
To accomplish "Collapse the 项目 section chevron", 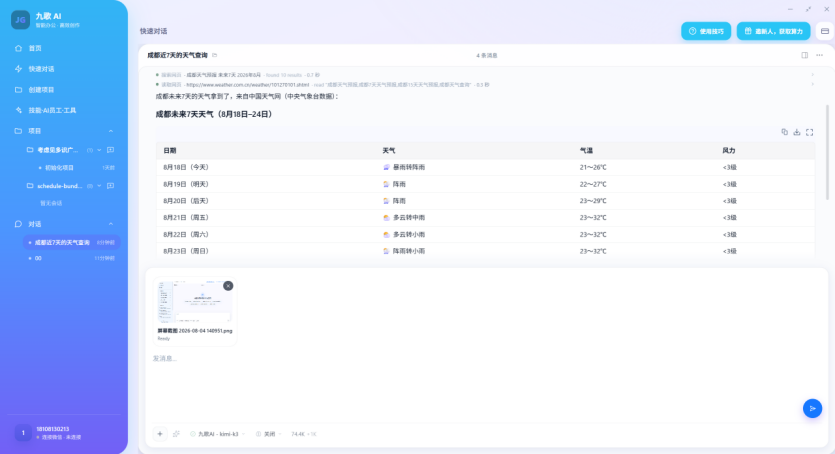I will (x=111, y=131).
